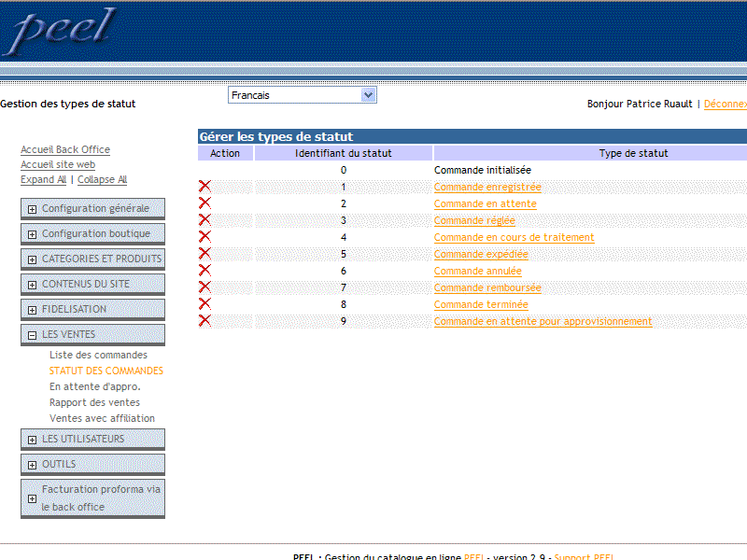Delete status 1 Commande enregistrée with red X
This screenshot has width=747, height=560.
(204, 186)
